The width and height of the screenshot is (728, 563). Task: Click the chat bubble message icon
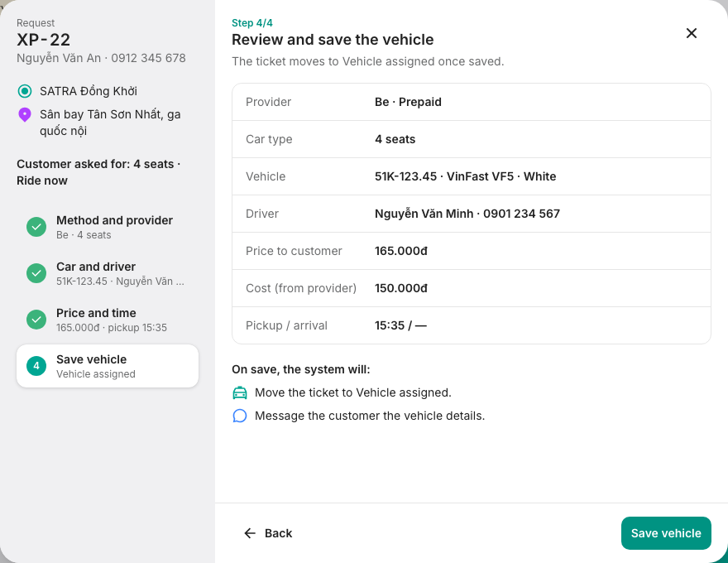(x=240, y=416)
